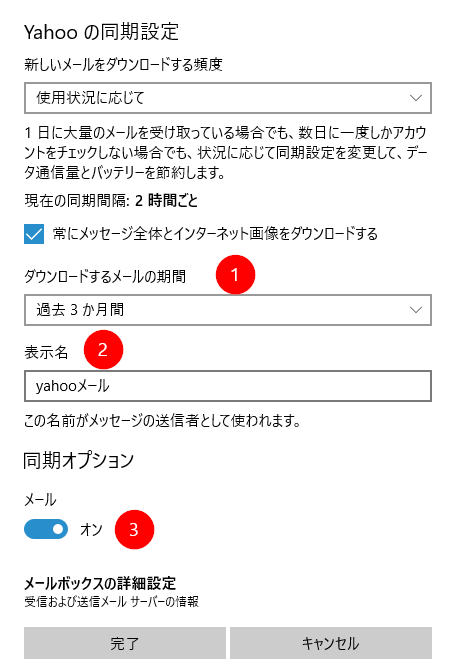The image size is (456, 669).
Task: Click the 同期オプション section heading
Action: [78, 460]
